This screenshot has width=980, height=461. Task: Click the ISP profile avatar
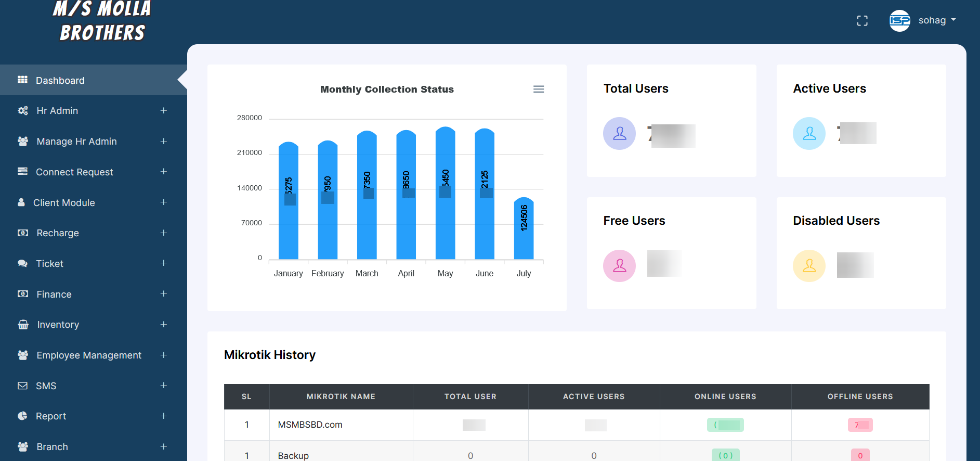click(x=899, y=21)
